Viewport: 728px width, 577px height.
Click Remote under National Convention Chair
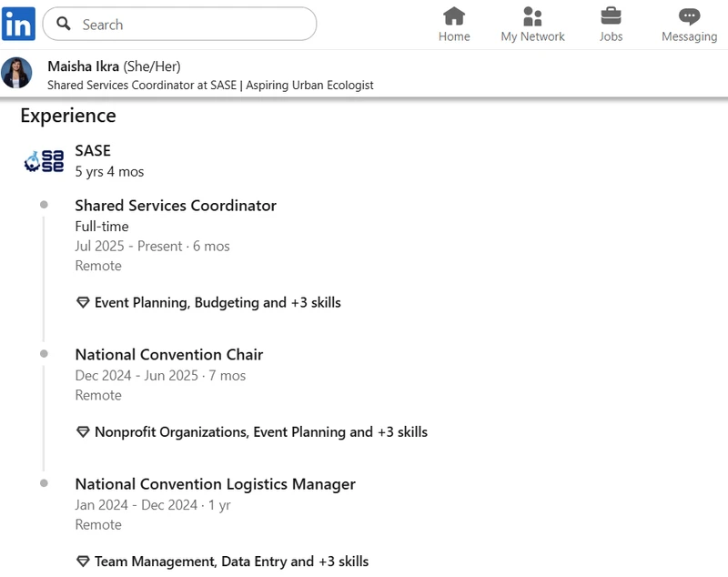coord(98,396)
